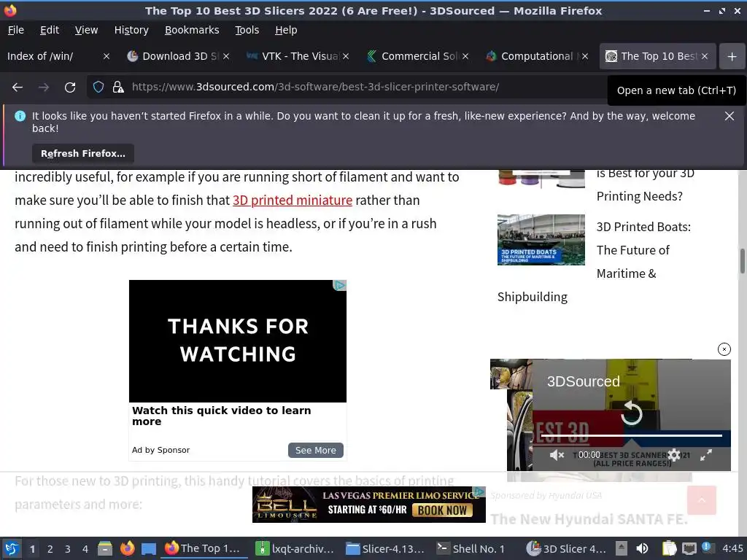Image resolution: width=747 pixels, height=560 pixels.
Task: Expand the video to fullscreen
Action: 706,455
